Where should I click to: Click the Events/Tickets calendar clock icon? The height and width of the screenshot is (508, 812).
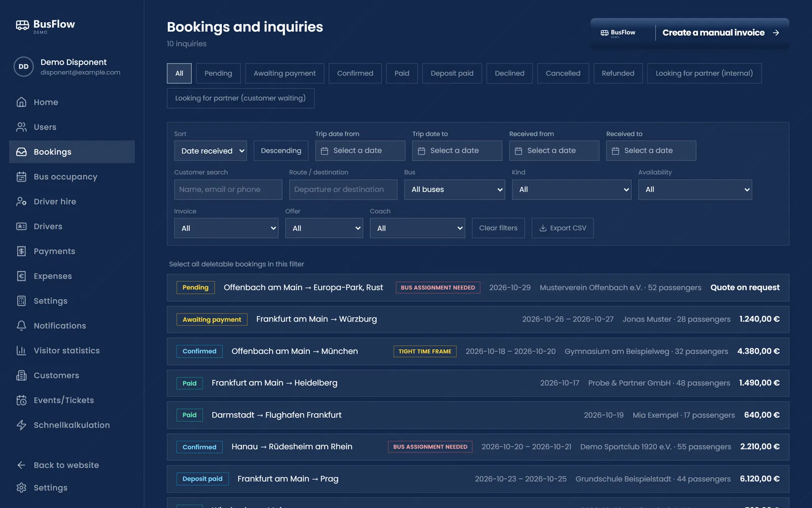coord(21,401)
